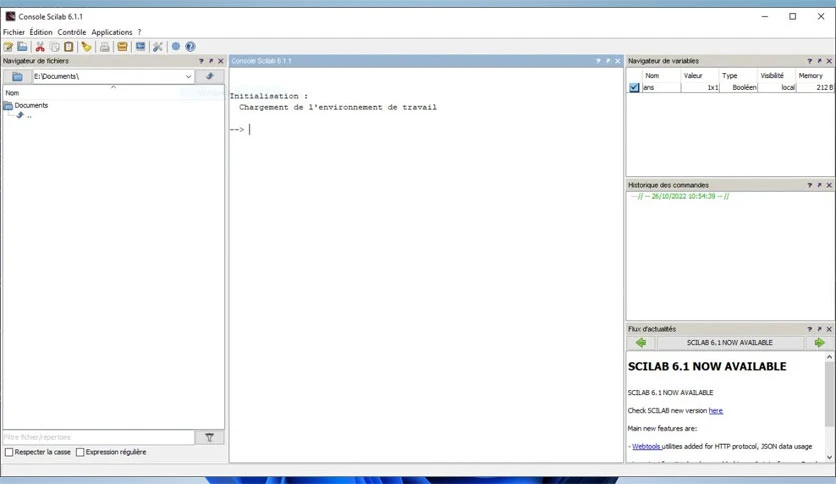Viewport: 836px width, 484px height.
Task: Sort variables by Memory column header
Action: tap(815, 76)
